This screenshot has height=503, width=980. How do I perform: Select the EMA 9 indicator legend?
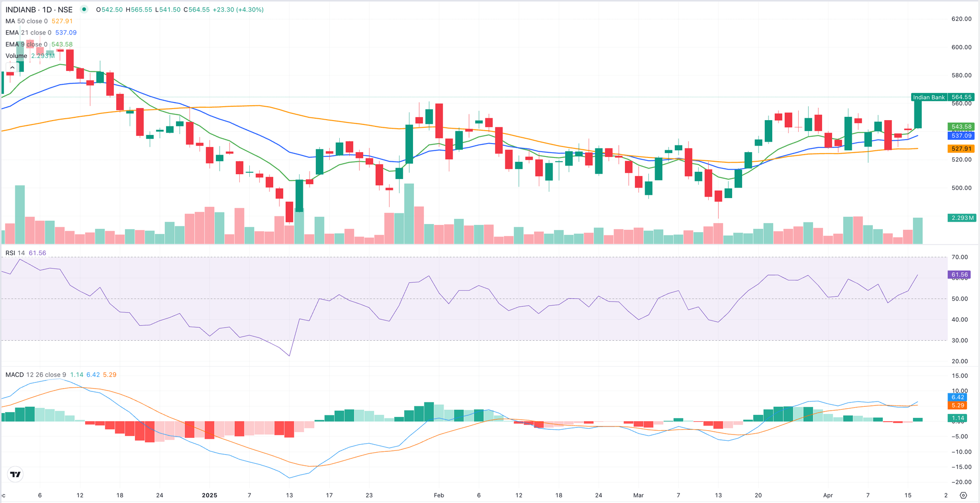(x=26, y=45)
